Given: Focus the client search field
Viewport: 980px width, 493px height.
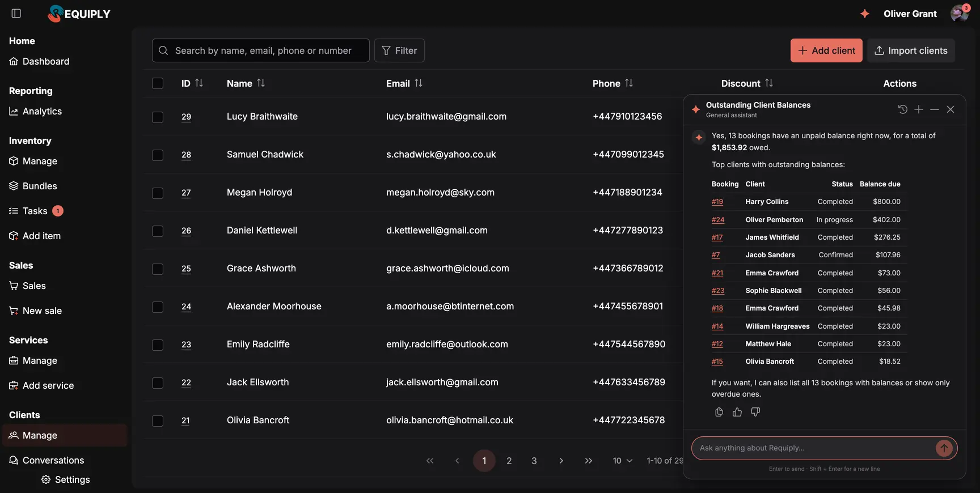Looking at the screenshot, I should pos(261,50).
